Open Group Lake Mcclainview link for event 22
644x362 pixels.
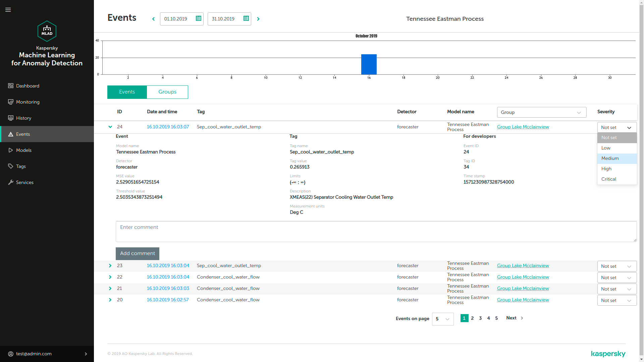tap(523, 277)
